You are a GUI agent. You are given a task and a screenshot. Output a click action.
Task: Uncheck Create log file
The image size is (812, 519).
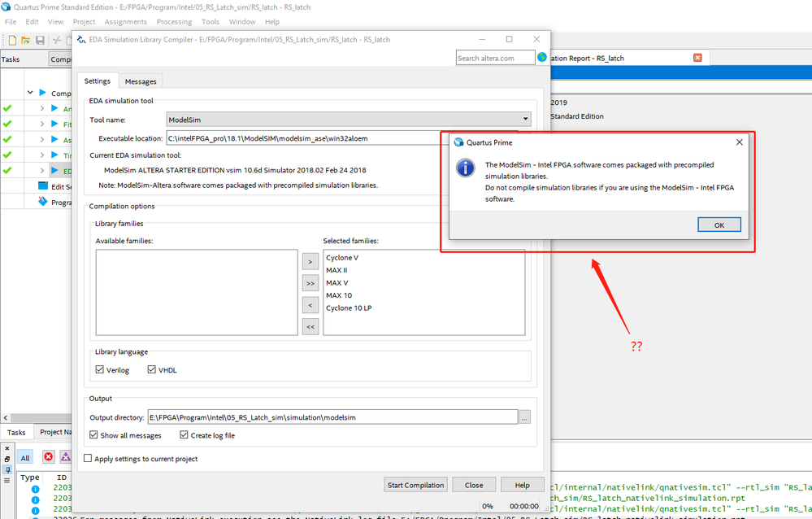point(184,434)
